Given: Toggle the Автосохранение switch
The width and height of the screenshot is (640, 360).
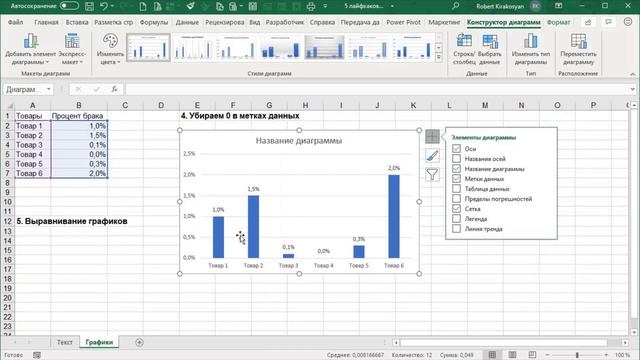Looking at the screenshot, I should coord(69,6).
